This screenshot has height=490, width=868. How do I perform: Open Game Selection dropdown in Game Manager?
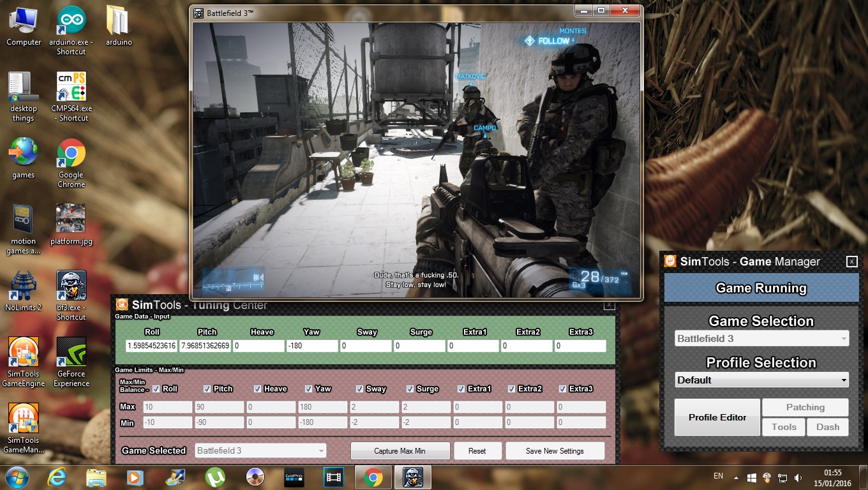click(x=762, y=339)
